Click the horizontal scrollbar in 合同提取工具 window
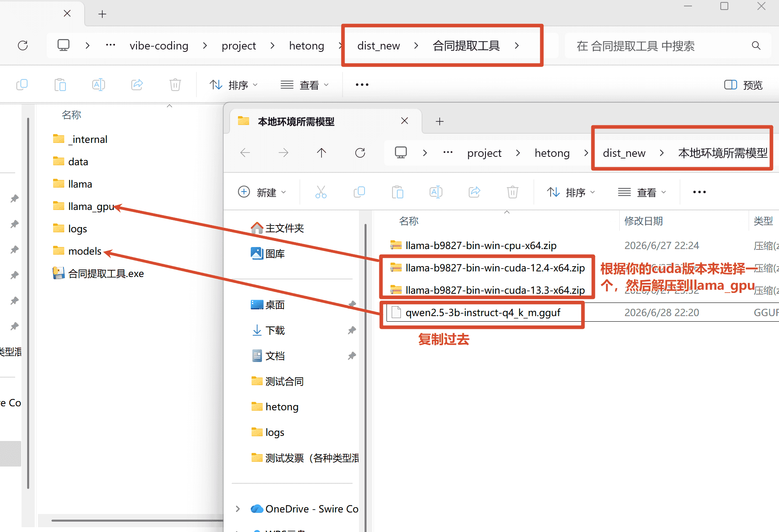Viewport: 779px width, 532px height. (137, 520)
